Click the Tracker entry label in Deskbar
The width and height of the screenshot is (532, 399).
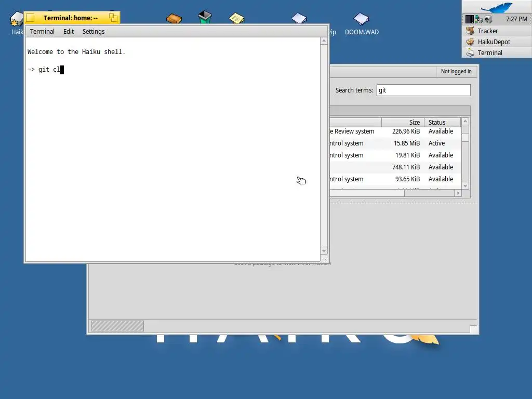488,31
